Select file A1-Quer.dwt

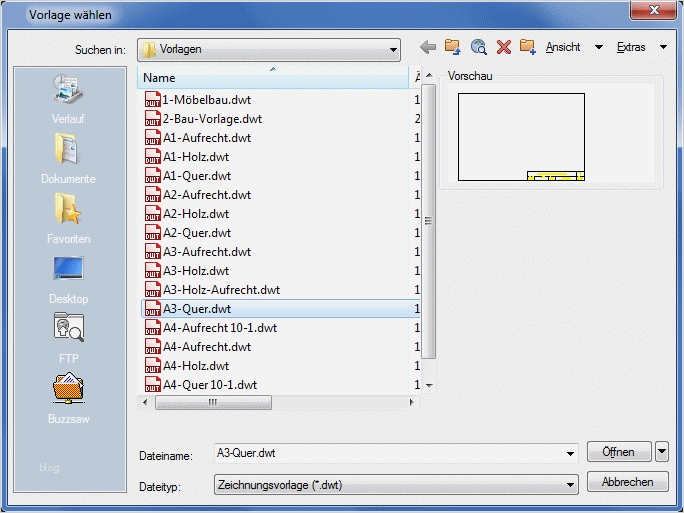click(x=280, y=175)
